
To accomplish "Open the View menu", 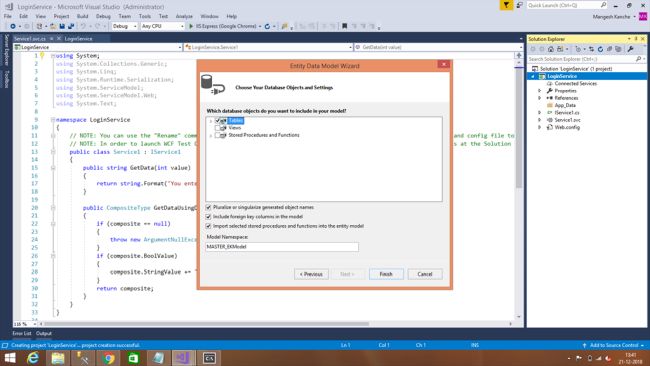I will coord(41,16).
